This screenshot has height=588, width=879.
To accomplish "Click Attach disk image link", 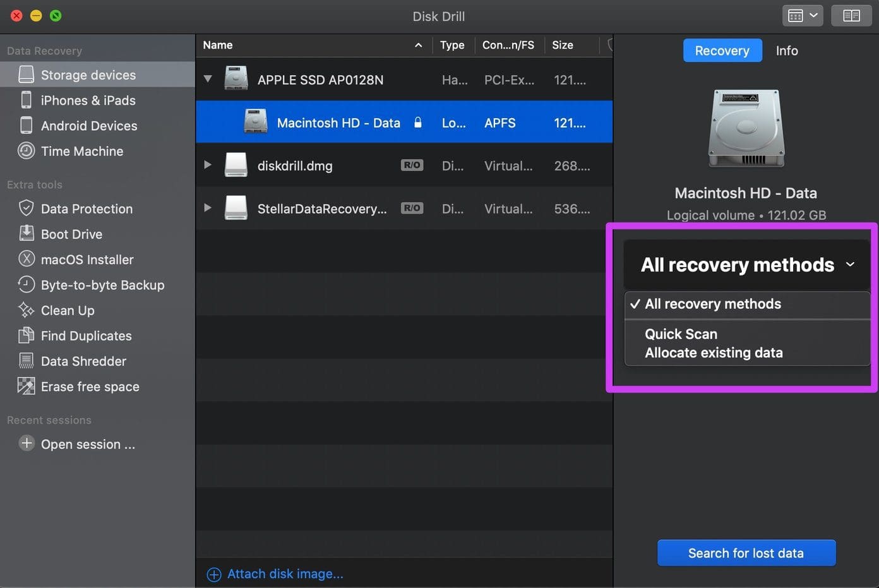I will 285,573.
